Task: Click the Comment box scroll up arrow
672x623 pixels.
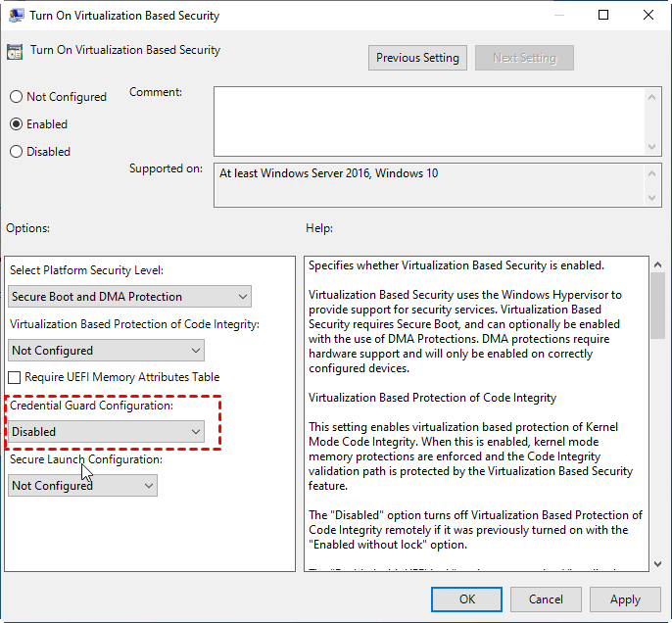Action: pyautogui.click(x=651, y=97)
